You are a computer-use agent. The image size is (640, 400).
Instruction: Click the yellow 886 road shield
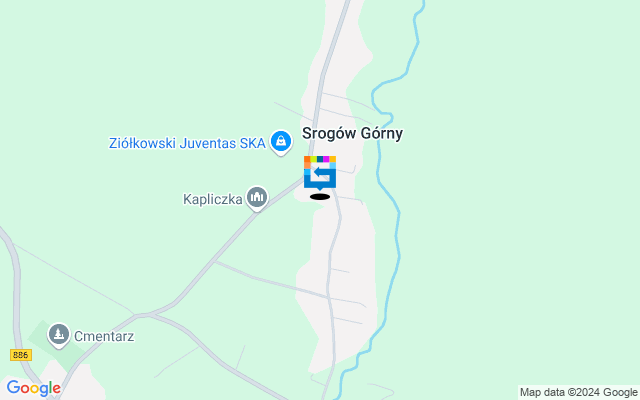(x=21, y=355)
